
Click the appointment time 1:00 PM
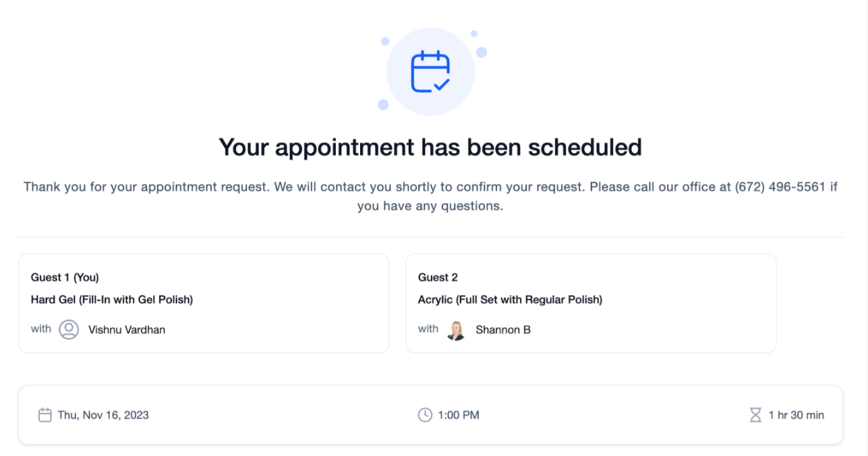click(459, 415)
